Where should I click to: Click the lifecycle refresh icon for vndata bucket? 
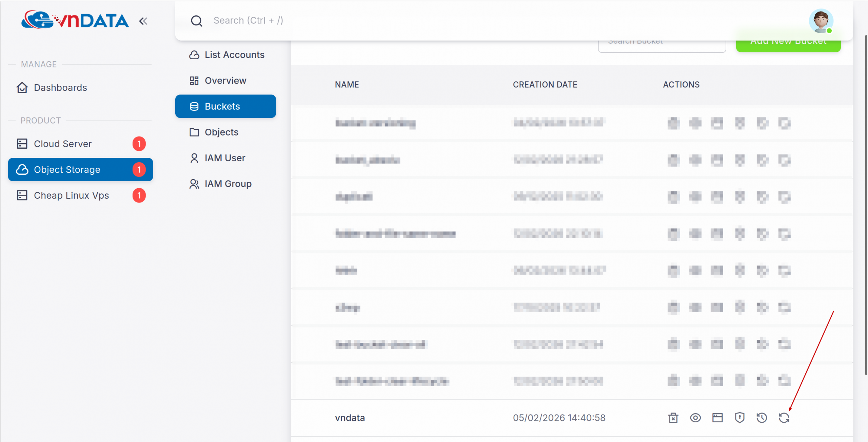pos(784,418)
